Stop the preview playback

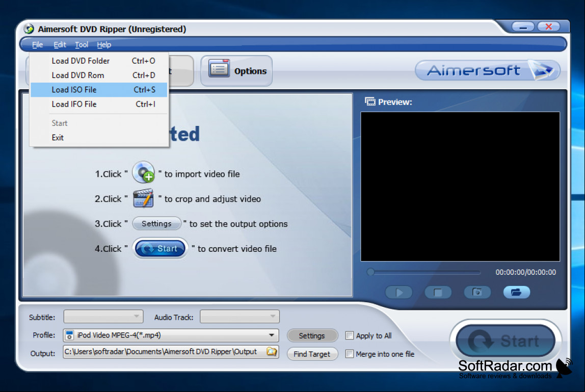438,292
